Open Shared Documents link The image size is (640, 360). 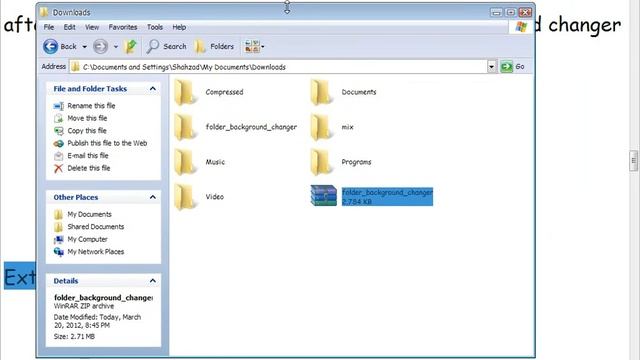point(96,227)
